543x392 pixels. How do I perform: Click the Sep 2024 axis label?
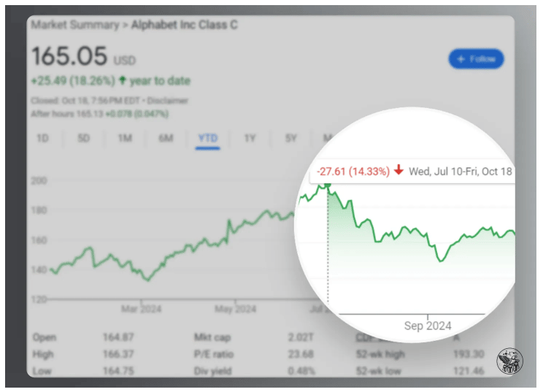coord(428,326)
